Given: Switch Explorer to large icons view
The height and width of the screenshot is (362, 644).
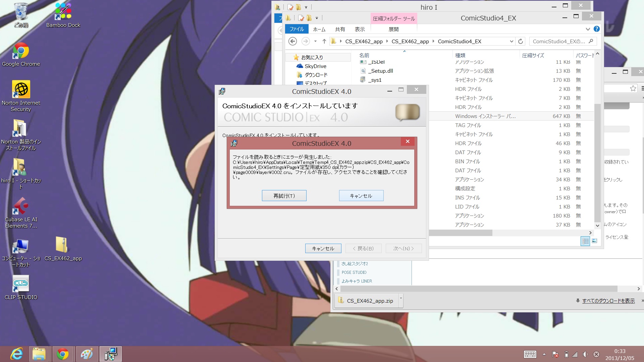Looking at the screenshot, I should pyautogui.click(x=594, y=241).
